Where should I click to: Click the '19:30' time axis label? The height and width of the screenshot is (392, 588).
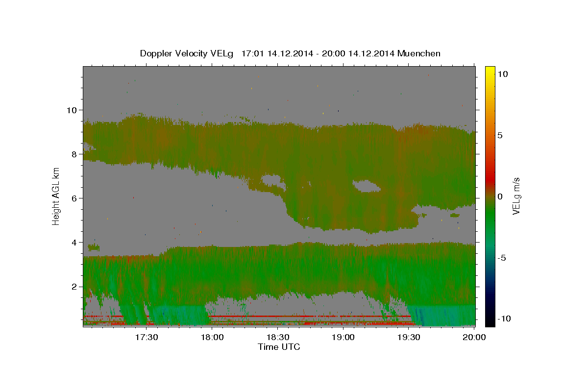tap(409, 337)
